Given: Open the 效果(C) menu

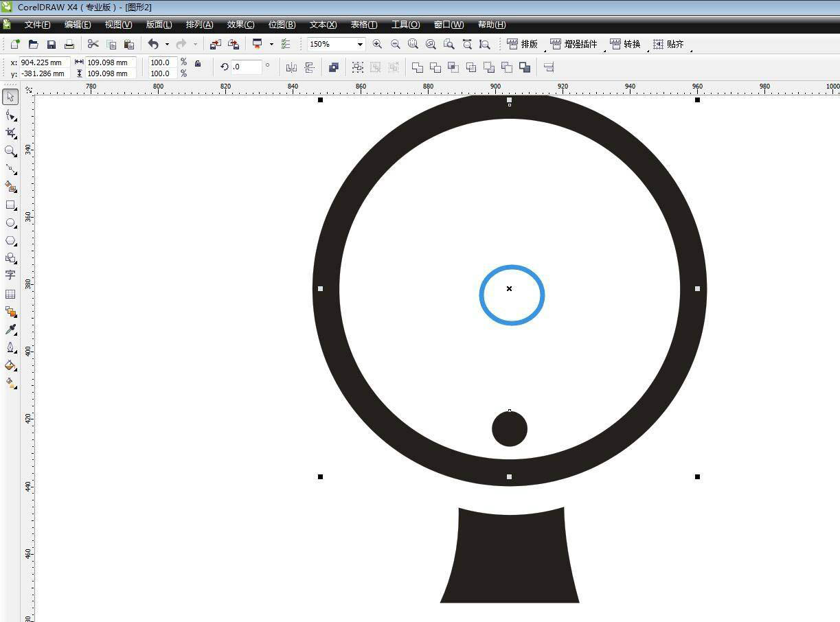Looking at the screenshot, I should [240, 25].
